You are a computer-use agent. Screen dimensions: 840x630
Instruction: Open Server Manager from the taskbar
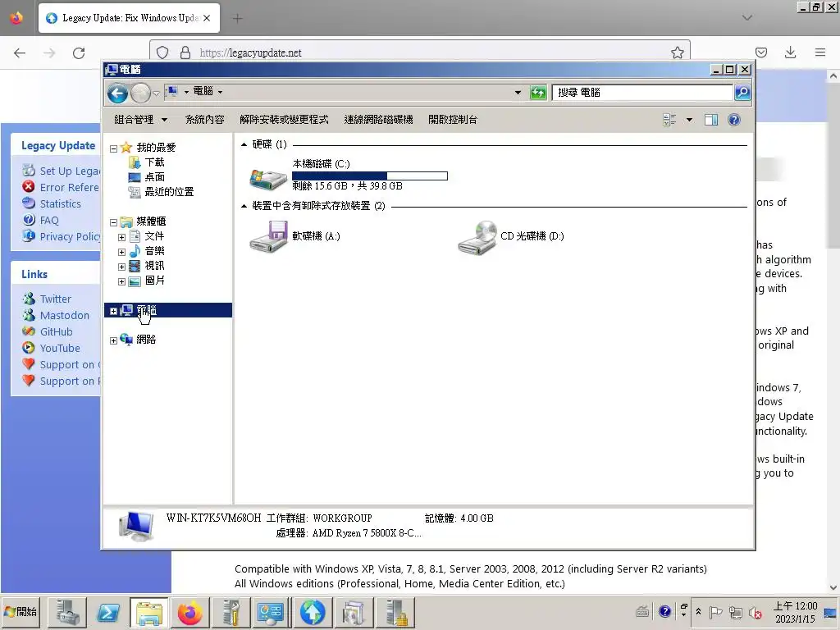[67, 612]
